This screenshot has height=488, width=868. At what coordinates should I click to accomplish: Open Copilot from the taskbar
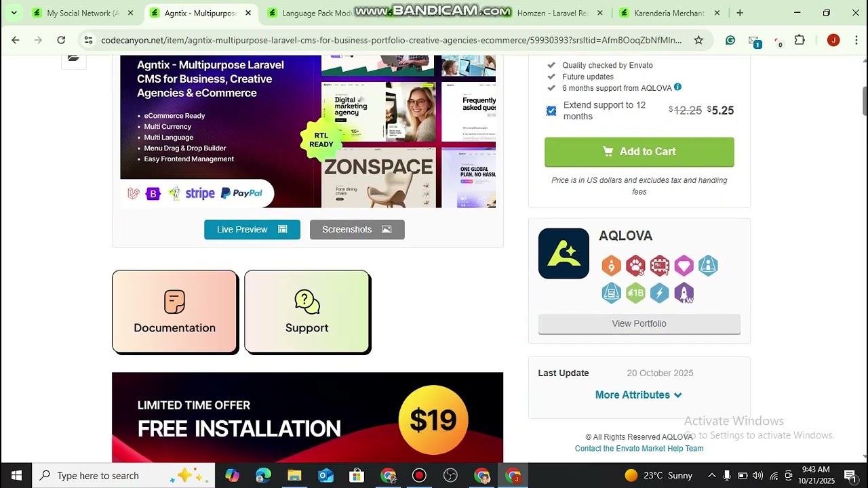tap(232, 476)
